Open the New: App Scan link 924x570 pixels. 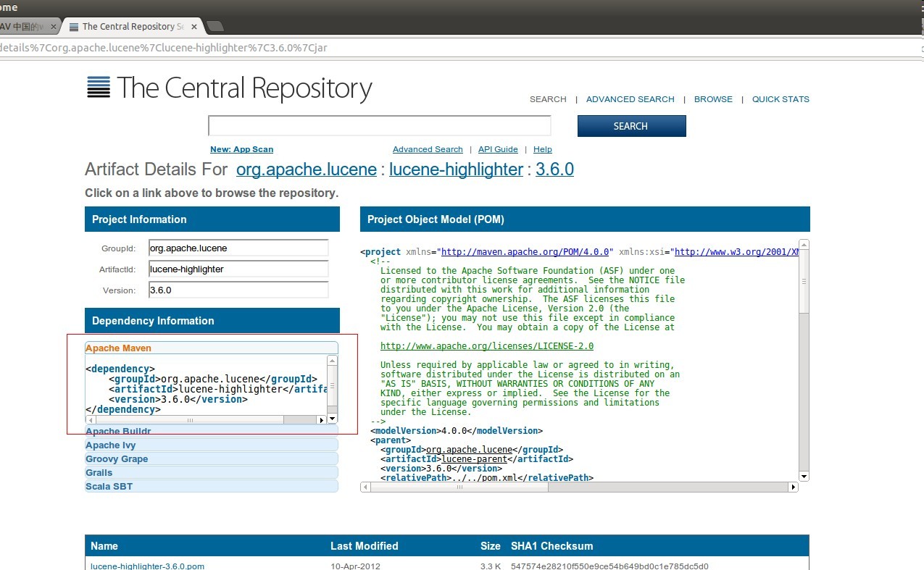(x=242, y=149)
